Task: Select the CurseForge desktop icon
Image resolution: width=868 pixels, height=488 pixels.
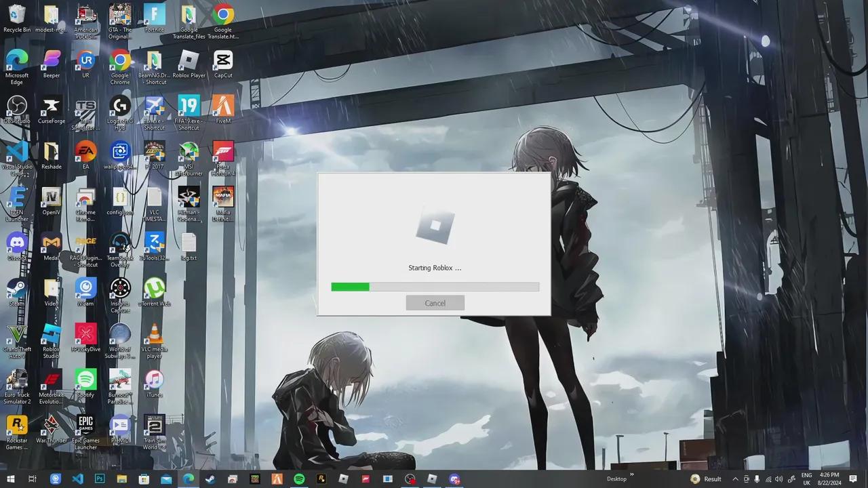Action: click(x=52, y=110)
